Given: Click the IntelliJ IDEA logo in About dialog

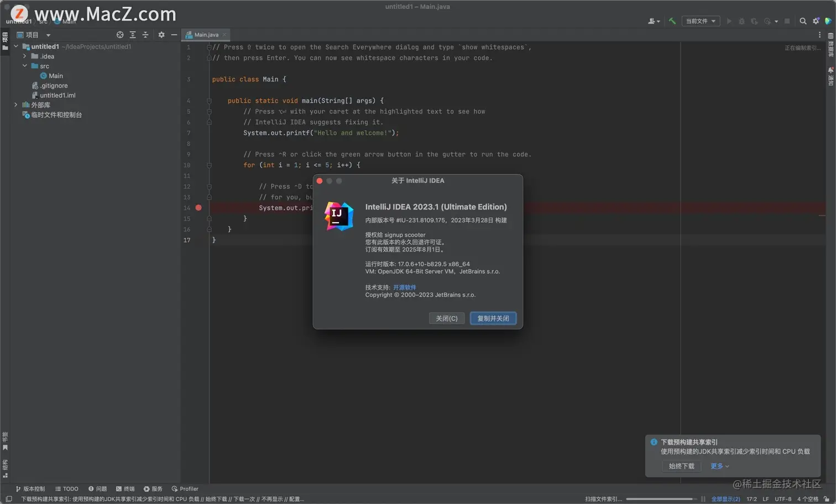Looking at the screenshot, I should (x=339, y=216).
